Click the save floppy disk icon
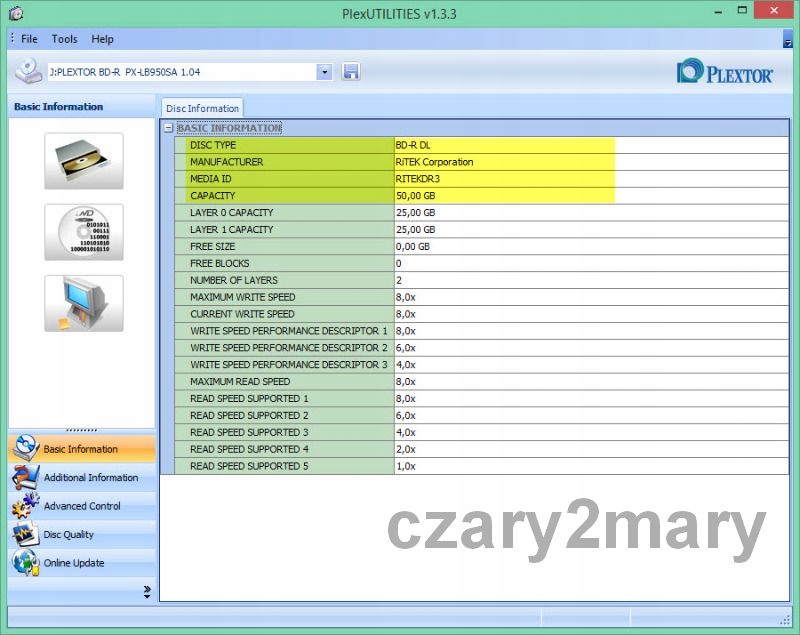 pyautogui.click(x=351, y=72)
